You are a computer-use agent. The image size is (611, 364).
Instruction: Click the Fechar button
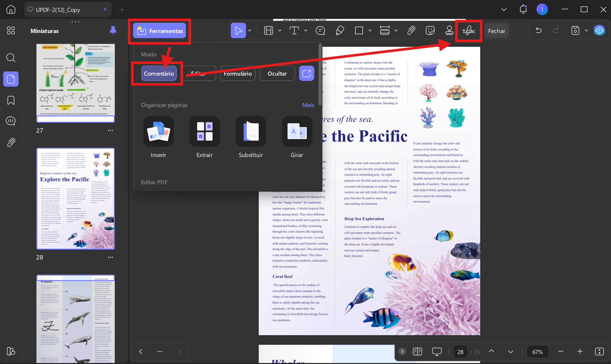497,31
